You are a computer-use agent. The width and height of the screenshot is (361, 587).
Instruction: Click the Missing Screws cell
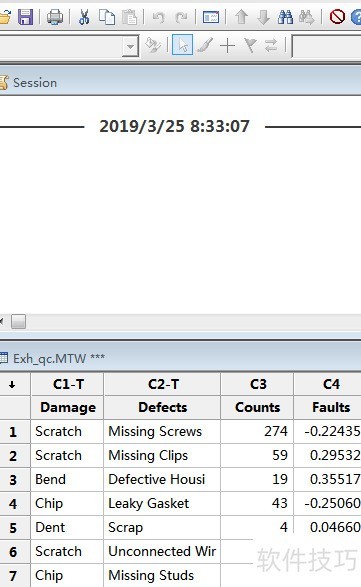(163, 432)
